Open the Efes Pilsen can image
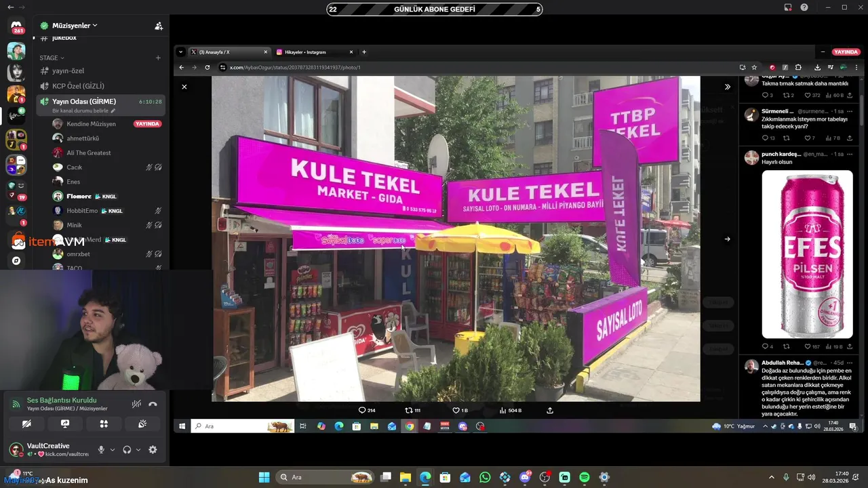868x488 pixels. pyautogui.click(x=807, y=254)
